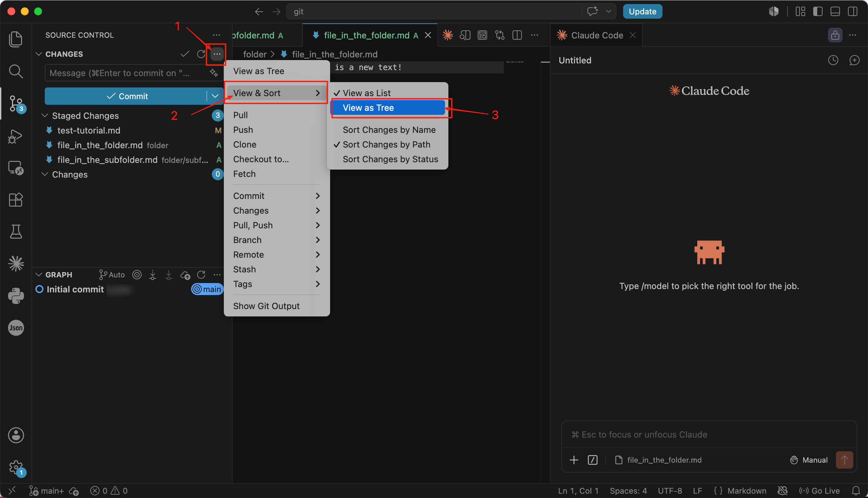Select the highlighted View as Tree submenu option
The image size is (868, 498).
pos(388,108)
